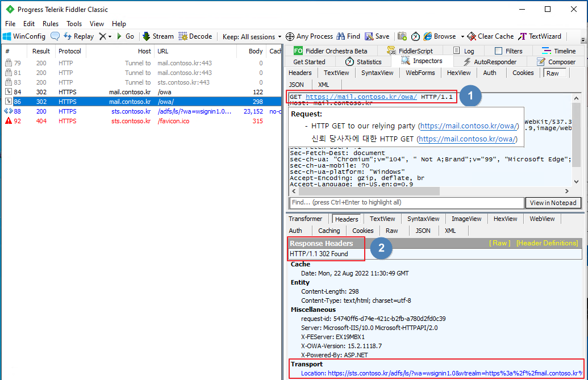Screen dimensions: 588x380
Task: Select the response Caching tab
Action: click(x=329, y=231)
